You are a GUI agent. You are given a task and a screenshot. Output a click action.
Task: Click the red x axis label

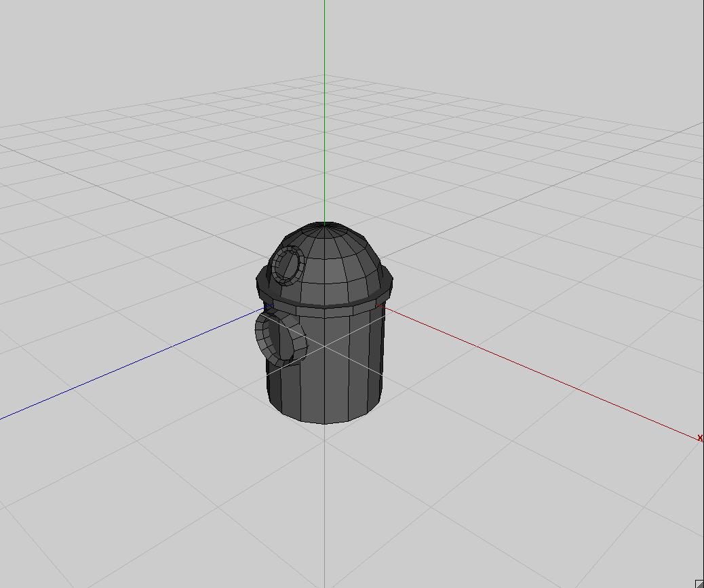click(x=700, y=437)
